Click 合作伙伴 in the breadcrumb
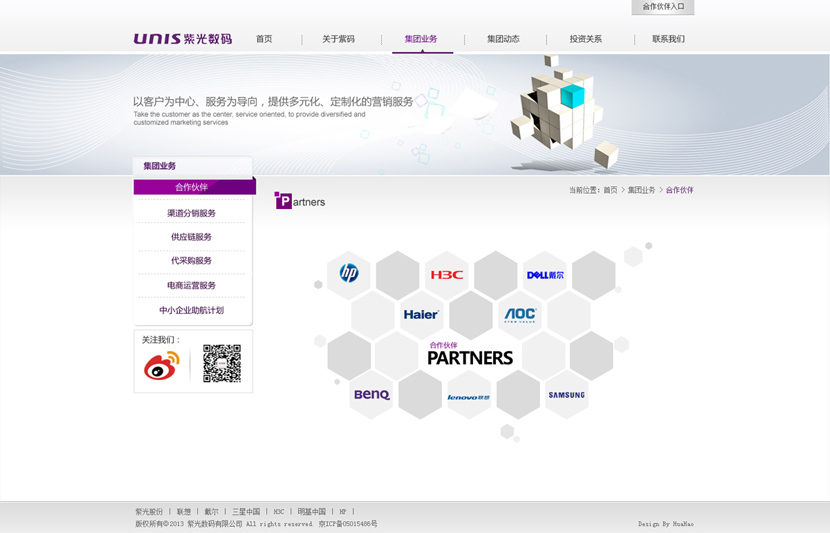830x533 pixels. pos(680,189)
